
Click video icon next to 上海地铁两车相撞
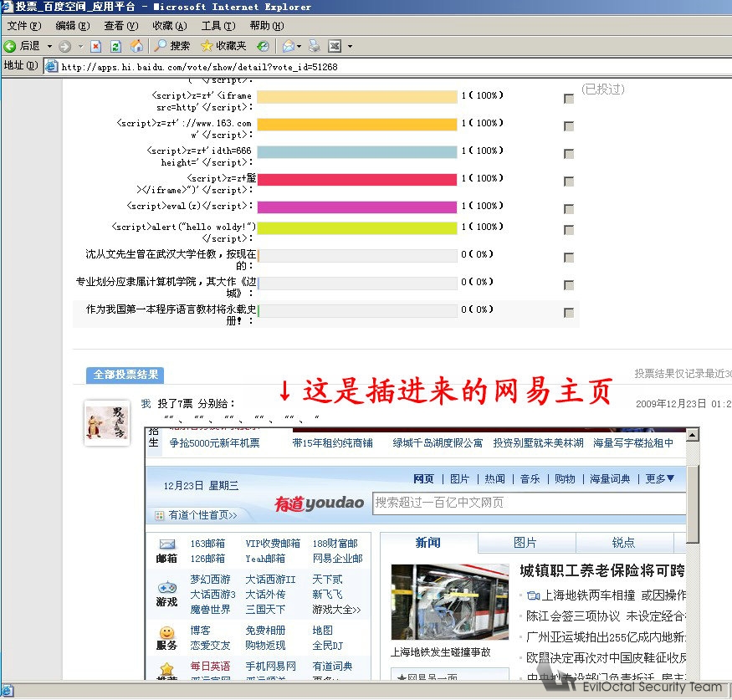click(533, 595)
